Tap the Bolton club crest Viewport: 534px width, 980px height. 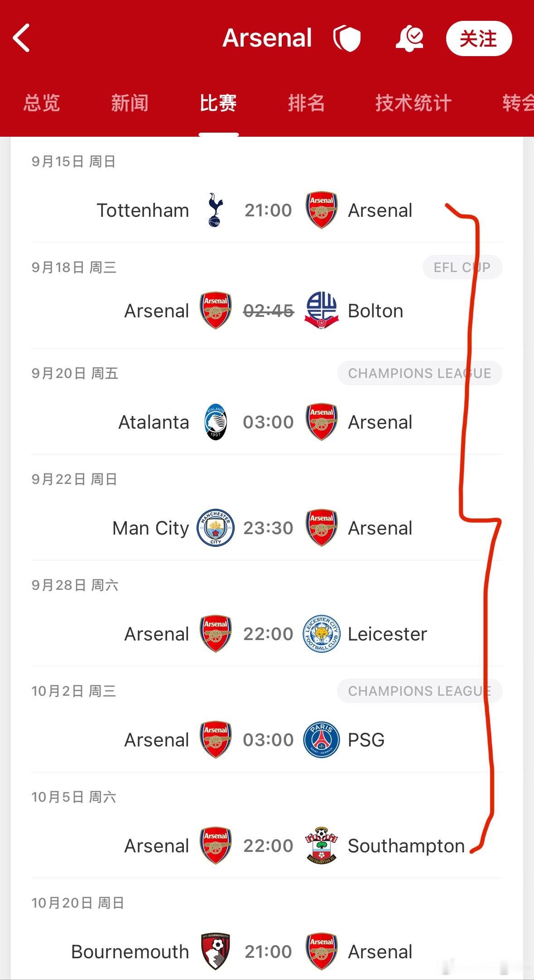[322, 311]
